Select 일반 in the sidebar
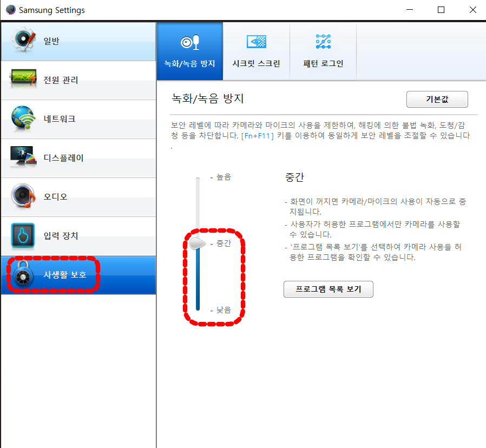Screen dimensions: 486x448 coord(78,42)
